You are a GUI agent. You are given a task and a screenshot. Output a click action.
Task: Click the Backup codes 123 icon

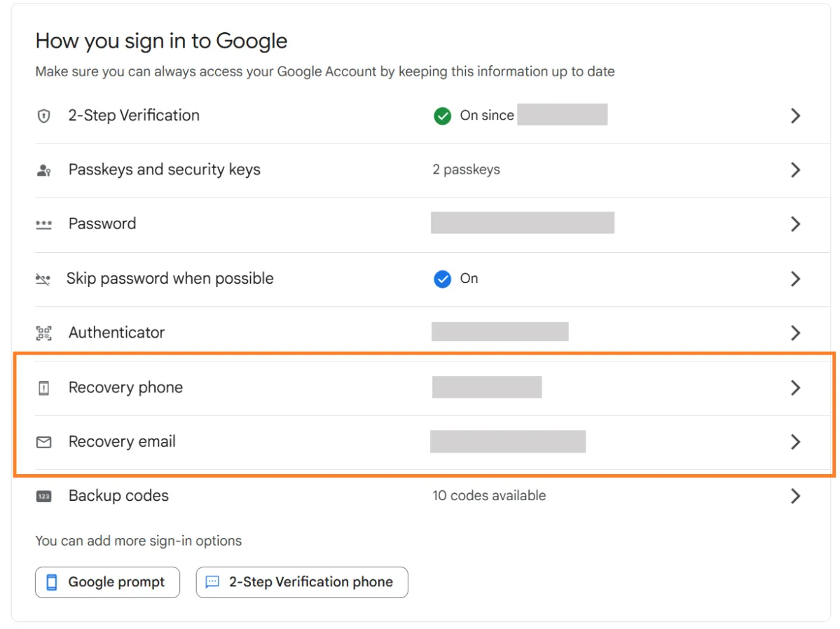point(43,497)
